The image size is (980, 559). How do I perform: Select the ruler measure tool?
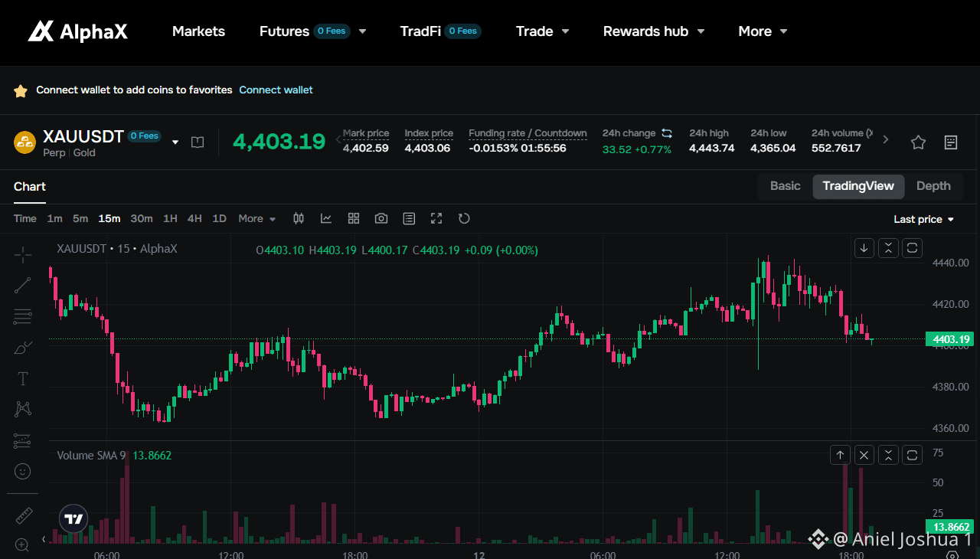[23, 515]
